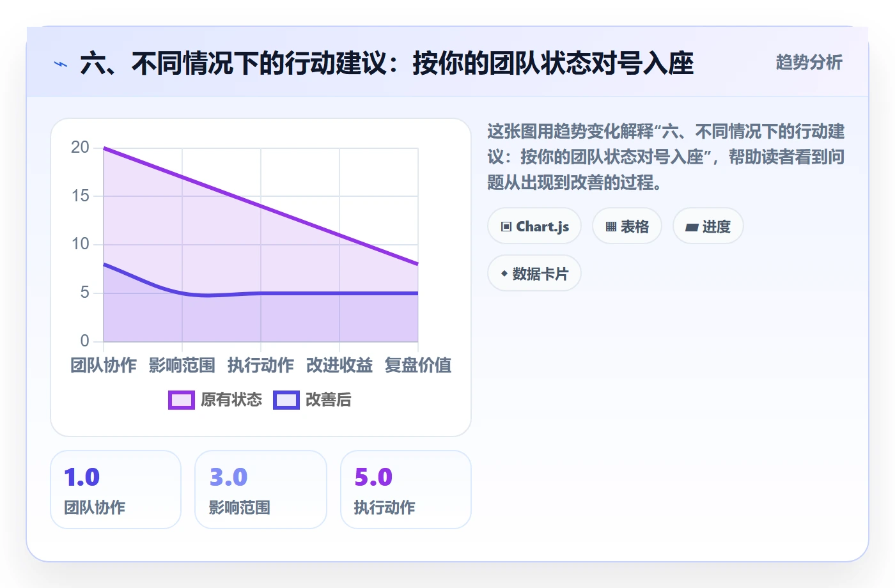Click the 复盘价值 x-axis label
This screenshot has width=895, height=588.
point(418,366)
